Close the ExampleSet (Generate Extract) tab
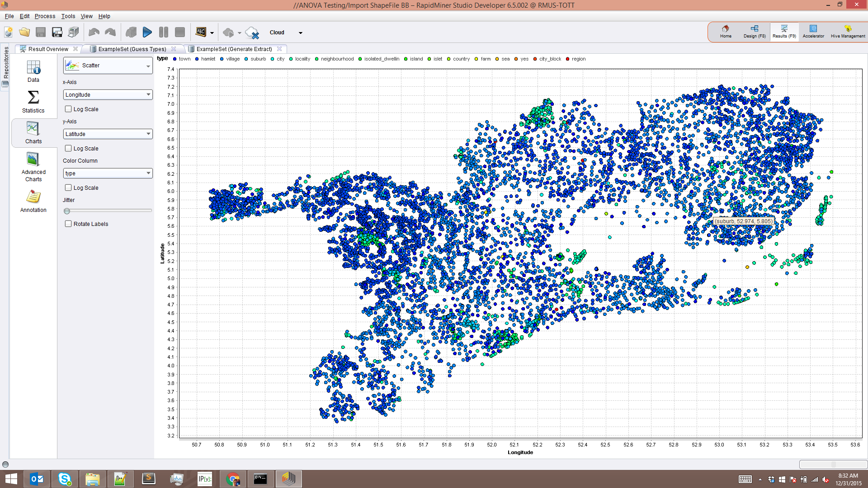This screenshot has width=868, height=488. (279, 49)
